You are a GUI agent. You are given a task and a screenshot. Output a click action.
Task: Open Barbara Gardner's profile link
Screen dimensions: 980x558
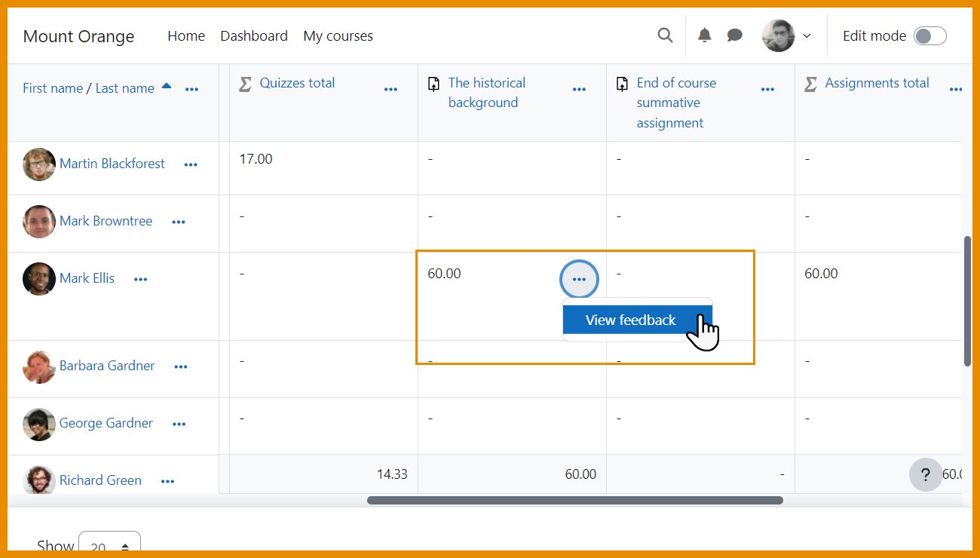[x=107, y=366]
